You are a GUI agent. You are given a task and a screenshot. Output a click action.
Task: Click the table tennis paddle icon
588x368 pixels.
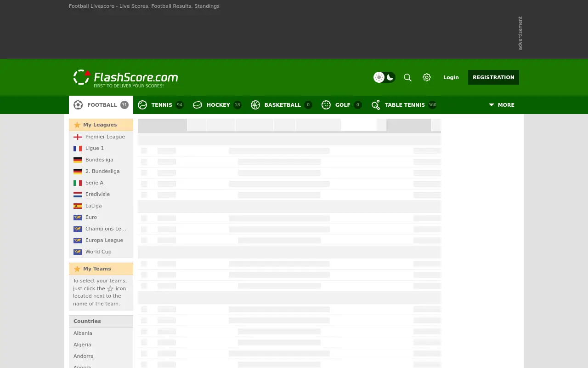point(376,105)
